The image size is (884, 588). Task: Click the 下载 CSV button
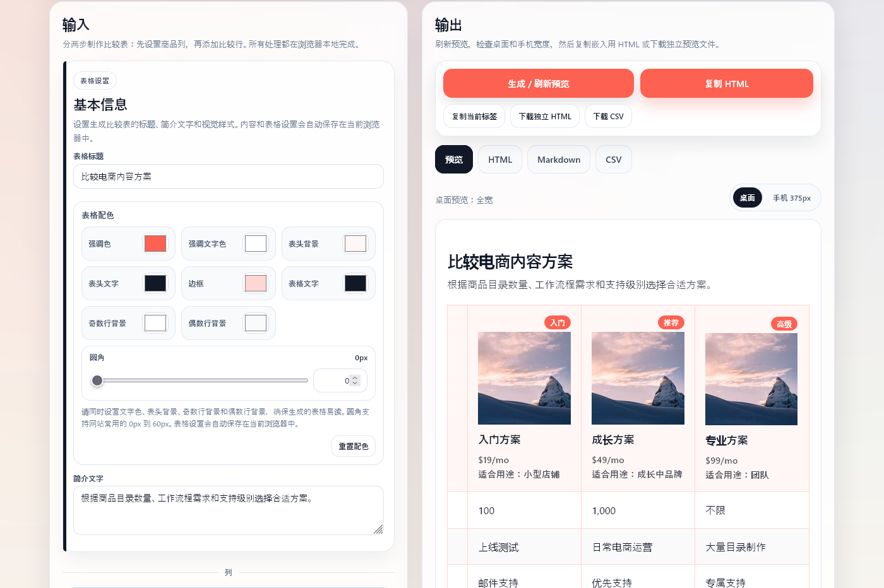pos(608,116)
